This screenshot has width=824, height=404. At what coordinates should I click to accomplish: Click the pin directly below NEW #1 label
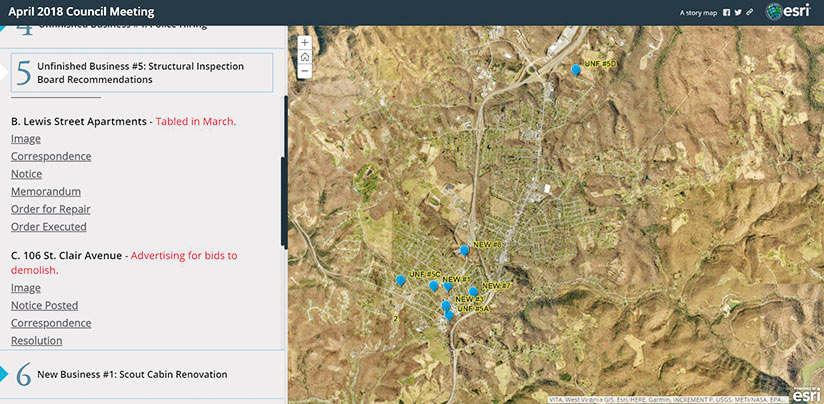click(x=448, y=287)
